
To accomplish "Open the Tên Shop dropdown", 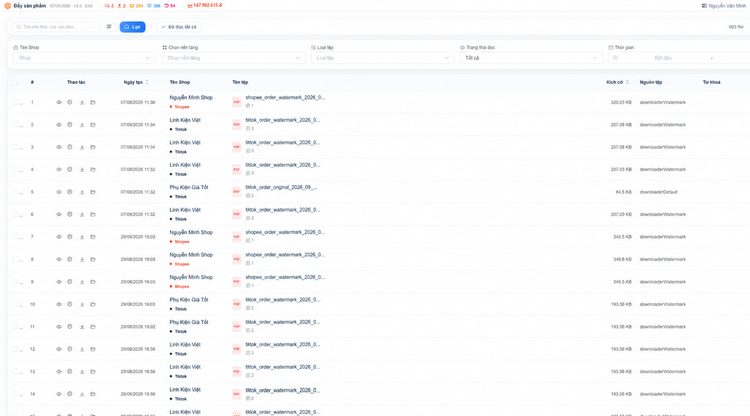I will tap(84, 58).
